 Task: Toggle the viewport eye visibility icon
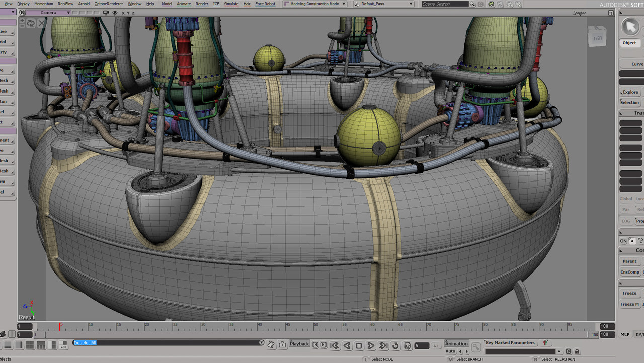[x=115, y=13]
